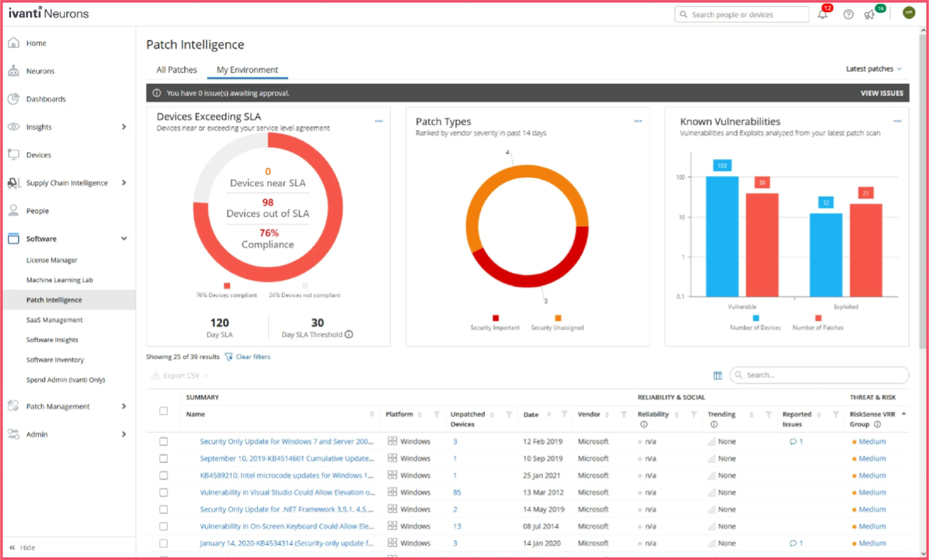Open the user profile avatar

909,13
